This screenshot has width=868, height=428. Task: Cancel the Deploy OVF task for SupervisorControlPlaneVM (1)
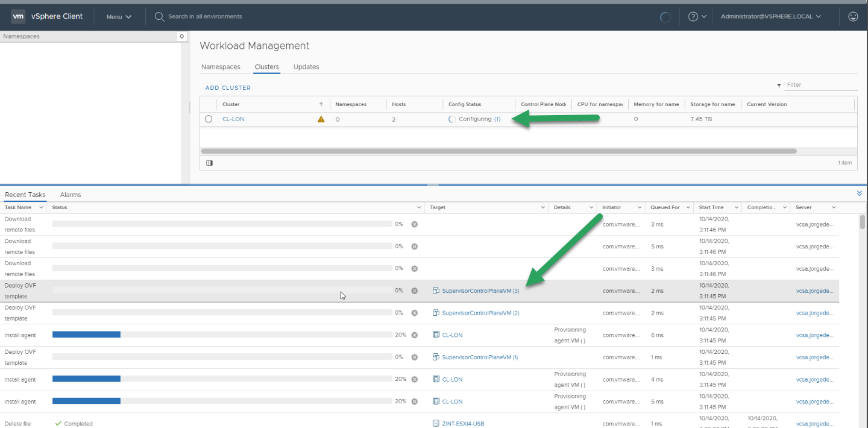tap(414, 357)
